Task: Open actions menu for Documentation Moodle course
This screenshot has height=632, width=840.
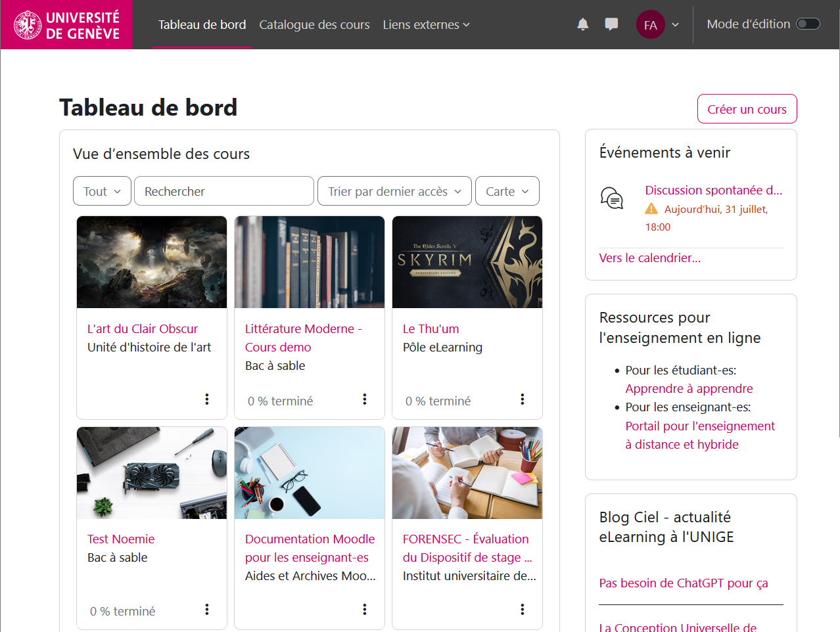Action: 365,610
